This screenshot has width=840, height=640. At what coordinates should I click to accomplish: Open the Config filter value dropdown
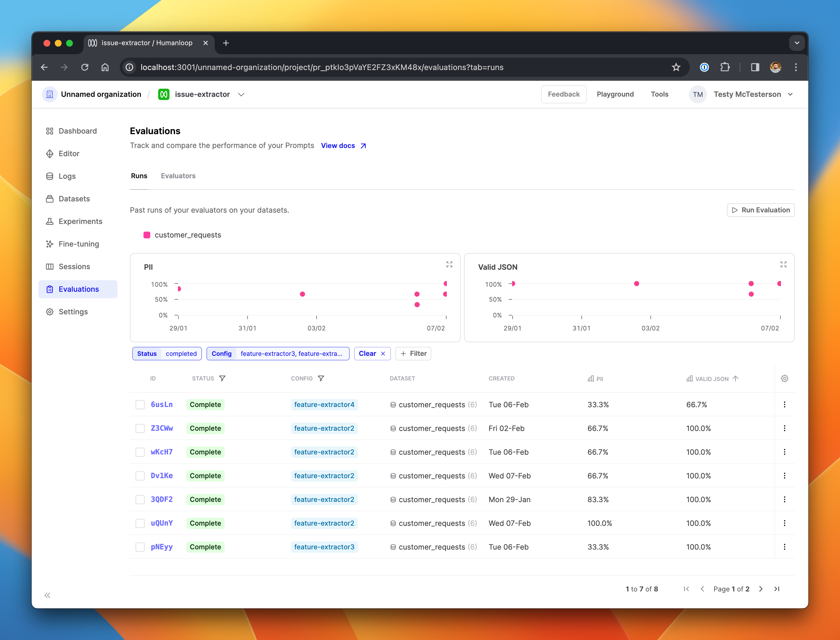291,354
